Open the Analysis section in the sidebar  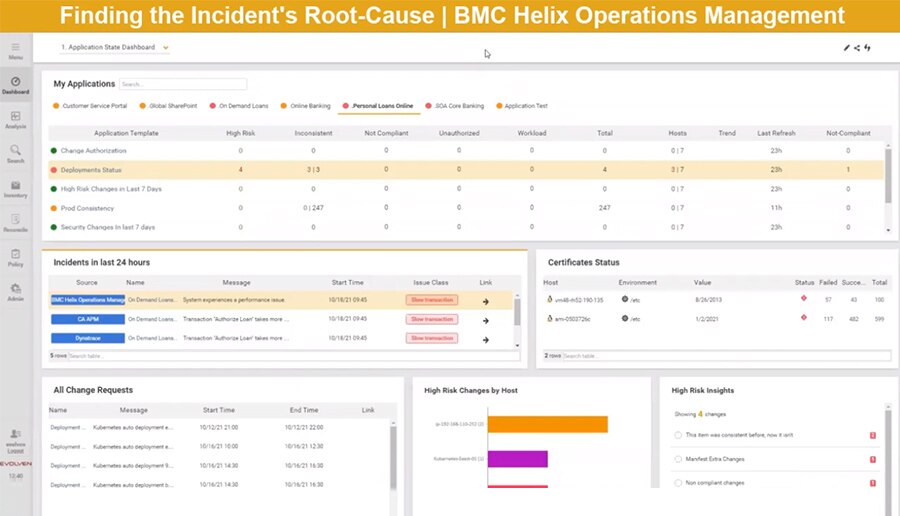coord(15,119)
